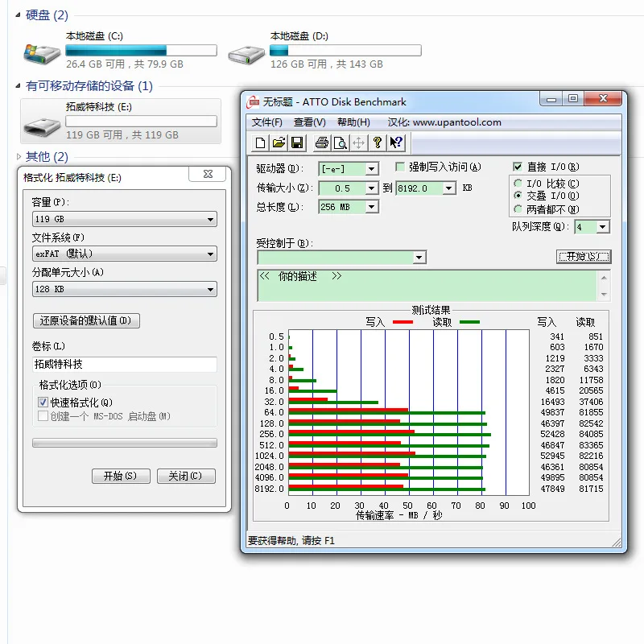Click the 119 GB 可用 , 共 119 GB text
This screenshot has height=644, width=644.
[x=122, y=134]
